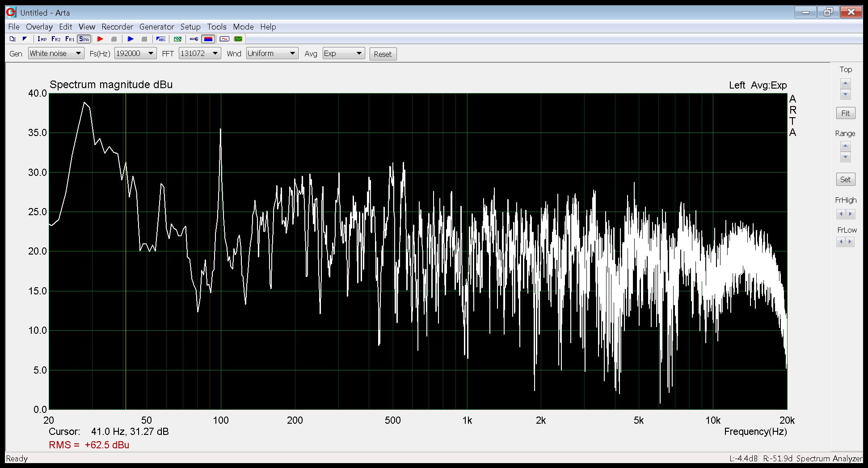
Task: Switch to Fr2 dual-channel response mode
Action: (56, 39)
